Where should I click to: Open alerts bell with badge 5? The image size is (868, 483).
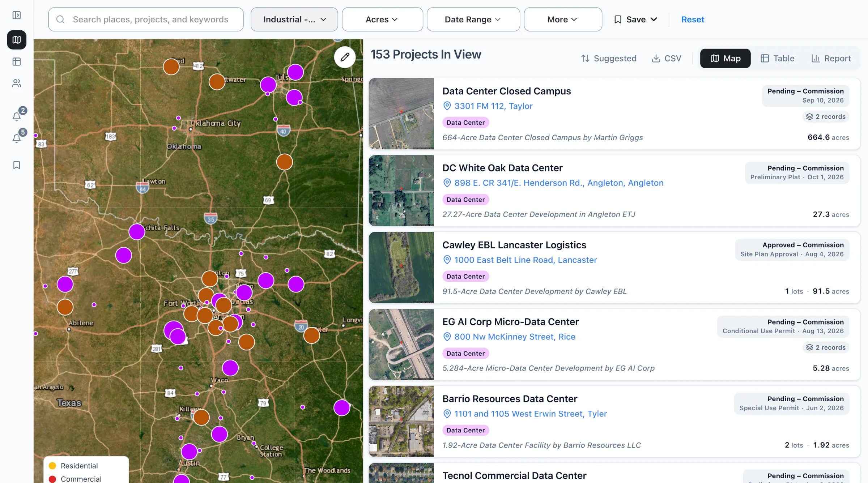17,138
